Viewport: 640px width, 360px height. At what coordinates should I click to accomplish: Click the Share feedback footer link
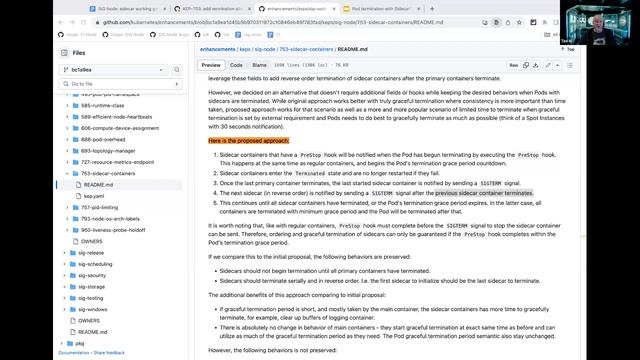(109, 353)
